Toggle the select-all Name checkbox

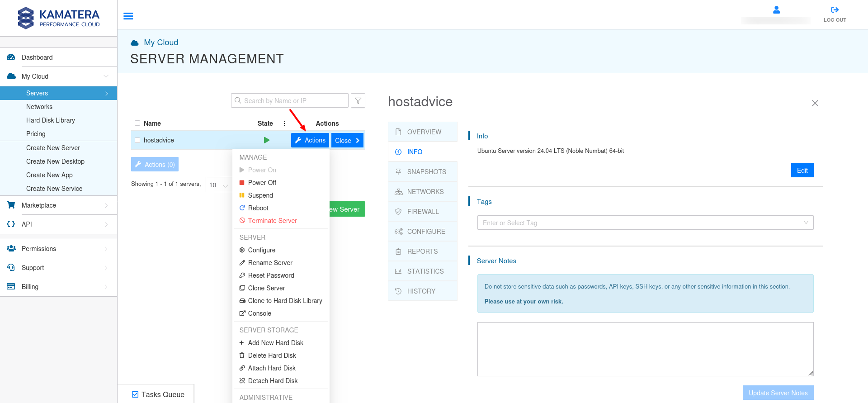[x=137, y=123]
